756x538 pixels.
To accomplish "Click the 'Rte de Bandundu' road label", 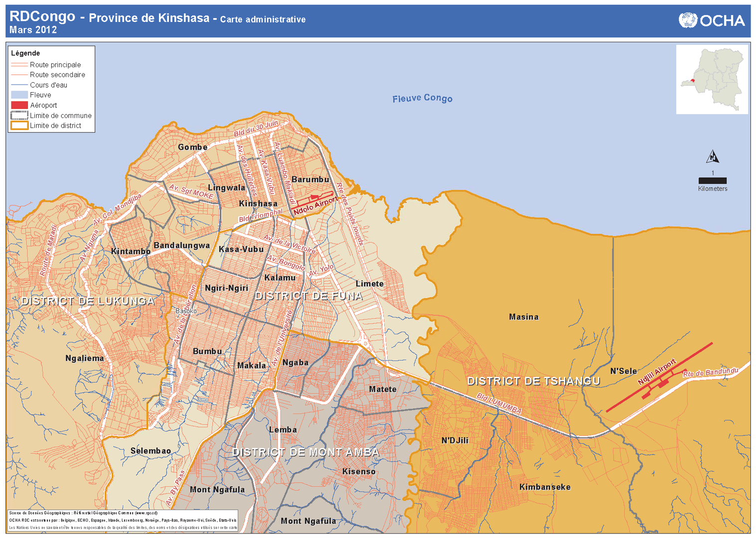I will (x=711, y=372).
